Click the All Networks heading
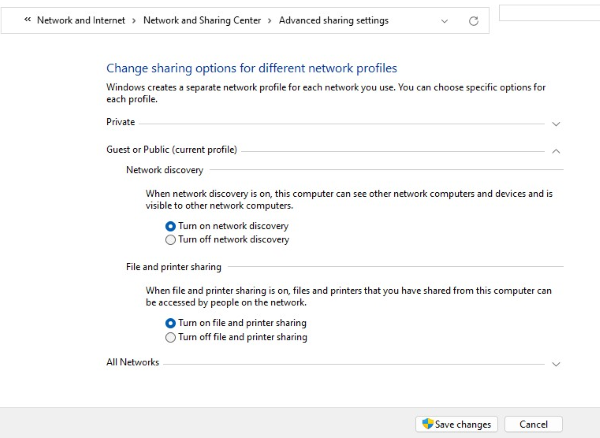The image size is (600, 438). point(132,362)
